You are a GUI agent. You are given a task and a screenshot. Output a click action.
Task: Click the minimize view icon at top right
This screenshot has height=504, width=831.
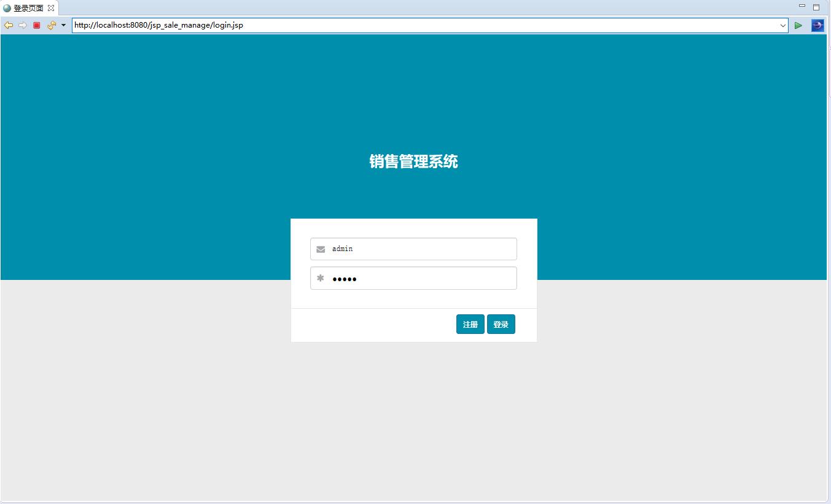coord(802,5)
